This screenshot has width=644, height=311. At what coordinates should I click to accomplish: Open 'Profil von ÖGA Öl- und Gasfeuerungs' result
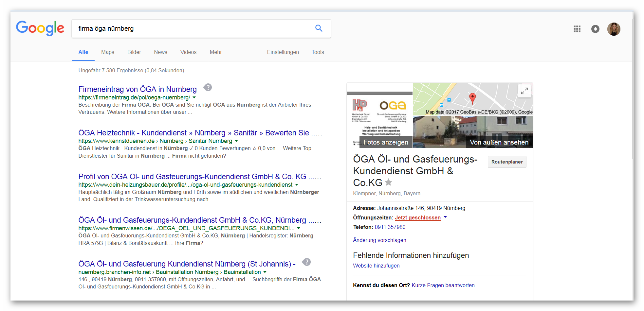tap(200, 177)
